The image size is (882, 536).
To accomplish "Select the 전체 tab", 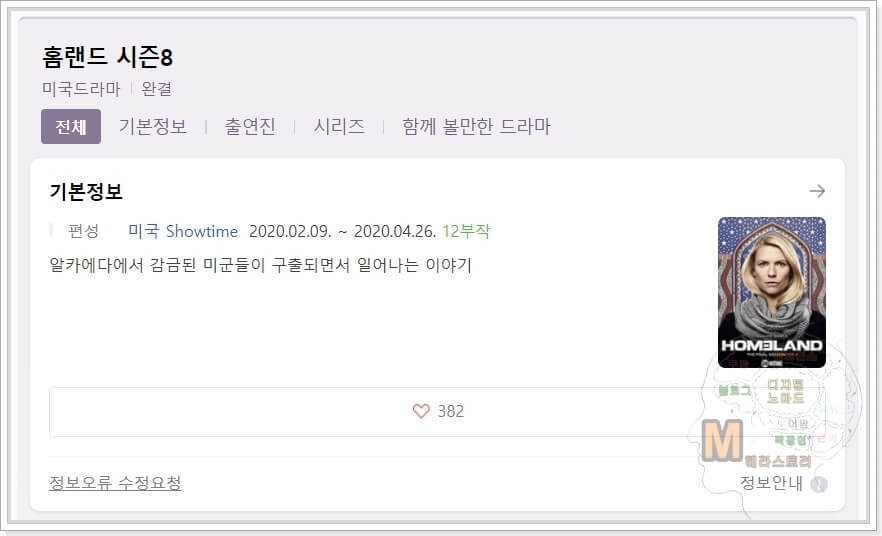I will point(71,127).
